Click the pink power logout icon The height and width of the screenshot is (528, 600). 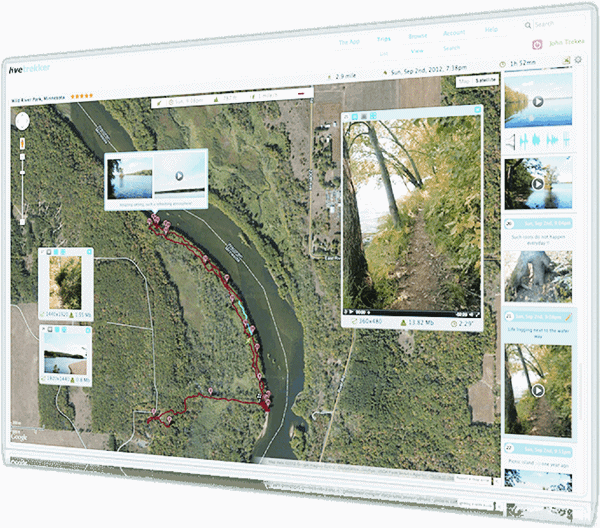[x=537, y=44]
